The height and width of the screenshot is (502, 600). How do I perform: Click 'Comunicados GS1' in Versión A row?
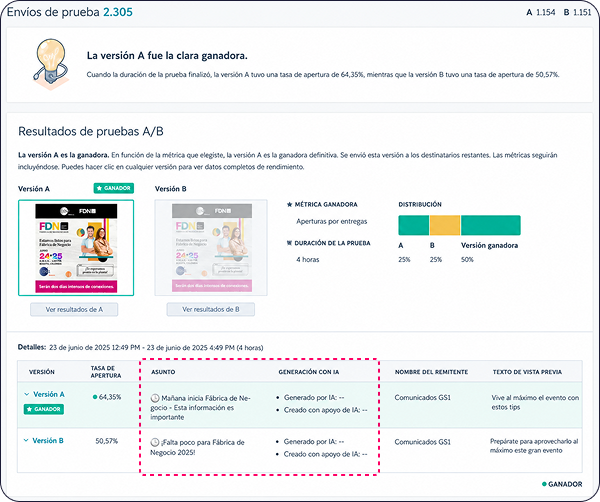pos(423,398)
